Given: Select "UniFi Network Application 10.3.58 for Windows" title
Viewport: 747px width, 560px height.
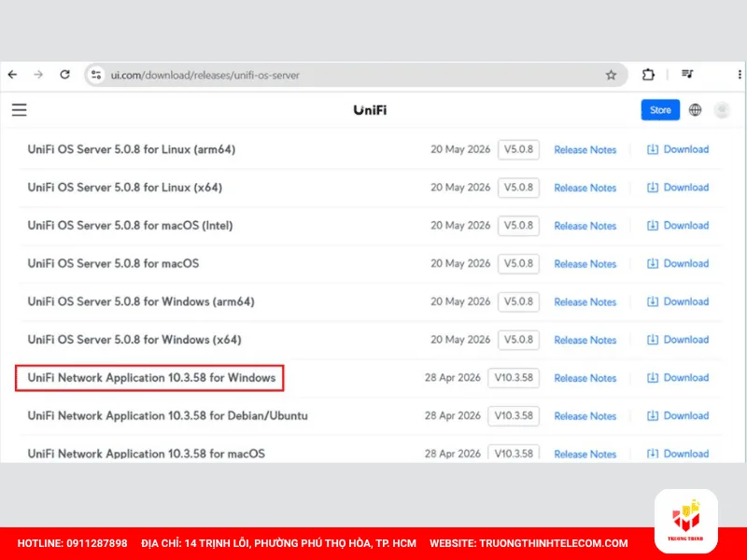Looking at the screenshot, I should pos(151,378).
